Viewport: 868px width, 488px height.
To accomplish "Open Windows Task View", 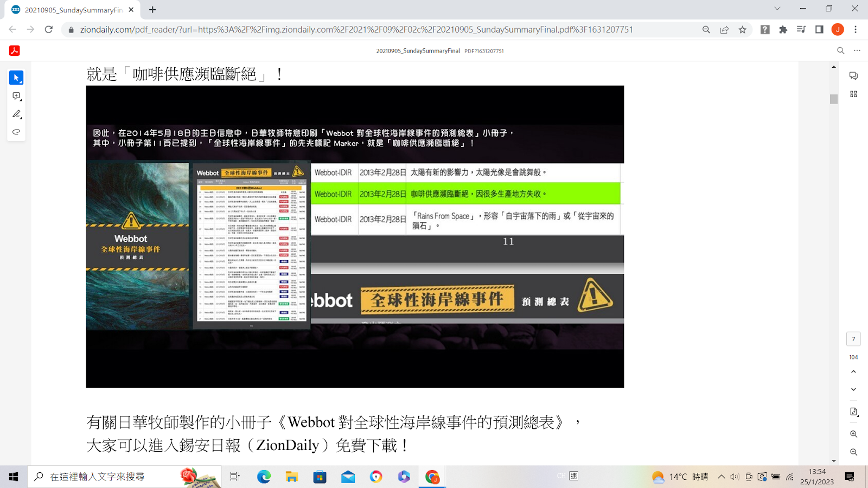I will coord(235,477).
